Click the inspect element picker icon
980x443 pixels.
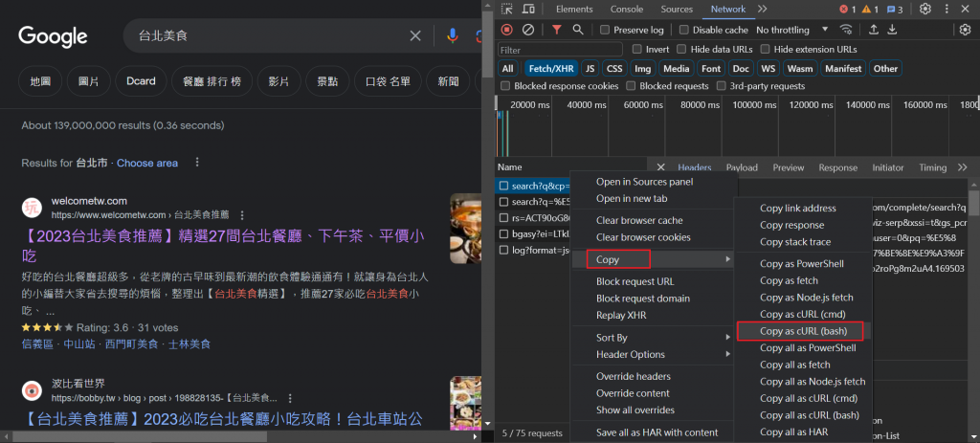tap(507, 9)
